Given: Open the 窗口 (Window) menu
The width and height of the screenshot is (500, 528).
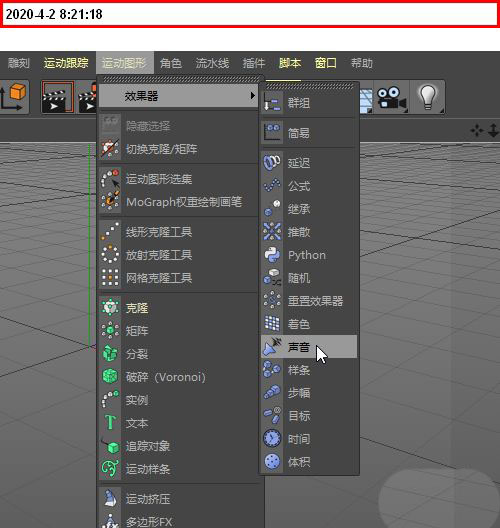Looking at the screenshot, I should 326,63.
